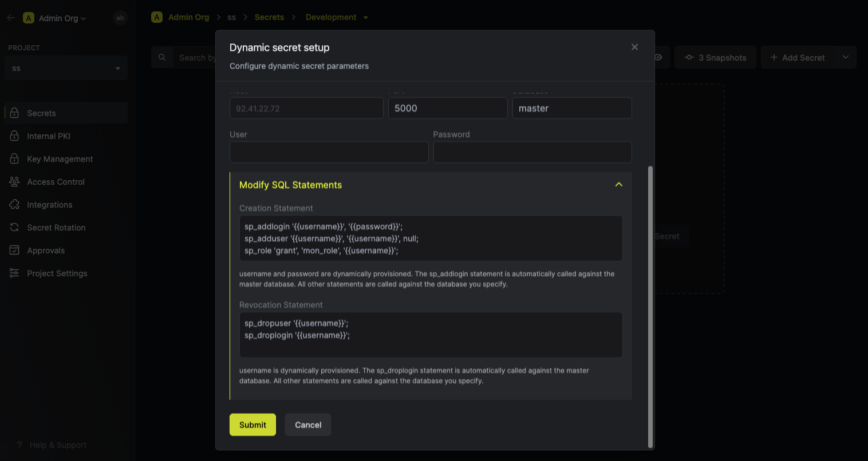
Task: Toggle the eye visibility icon
Action: coord(658,57)
